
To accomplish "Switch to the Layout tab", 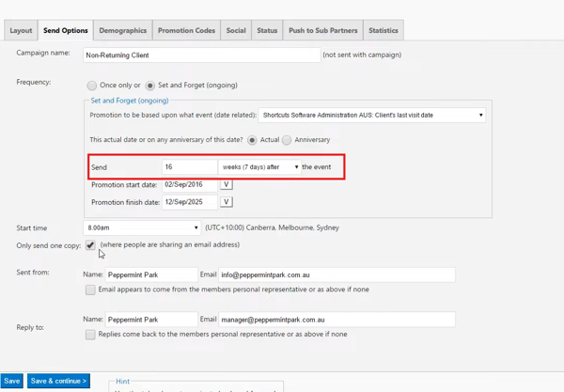I will point(21,31).
